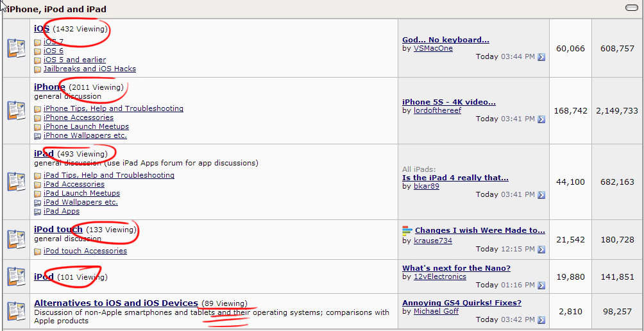Select the thread count 168,742

(570, 111)
